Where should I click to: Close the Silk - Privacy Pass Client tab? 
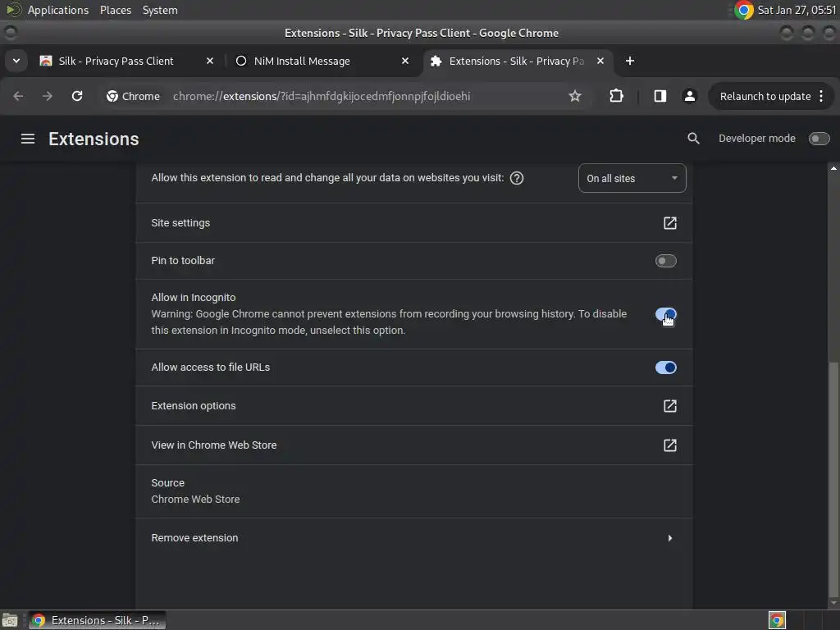[x=210, y=61]
